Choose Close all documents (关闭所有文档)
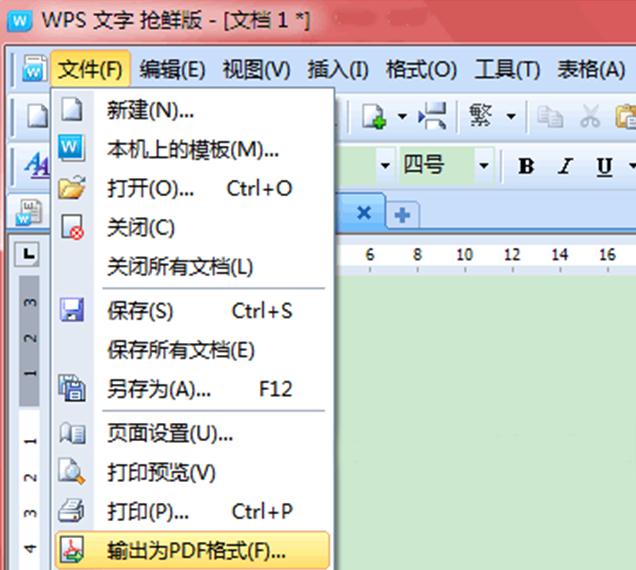 [x=192, y=267]
